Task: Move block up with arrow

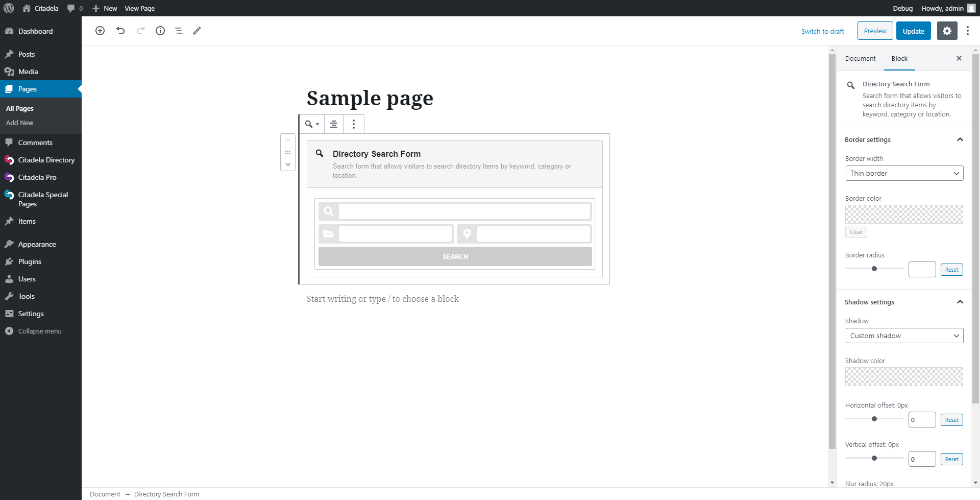Action: click(x=288, y=140)
